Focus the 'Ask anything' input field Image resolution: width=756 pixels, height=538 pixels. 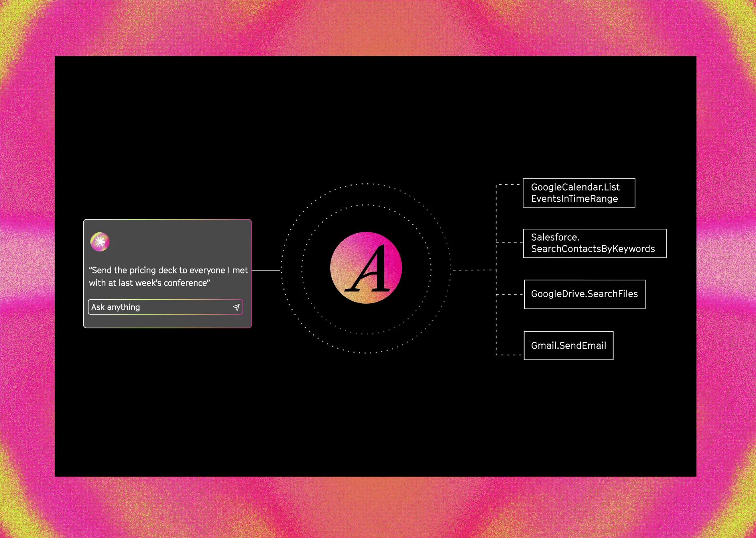pyautogui.click(x=165, y=307)
